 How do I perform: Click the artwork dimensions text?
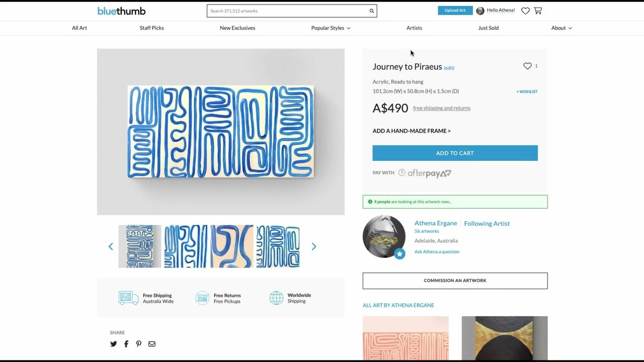[416, 92]
